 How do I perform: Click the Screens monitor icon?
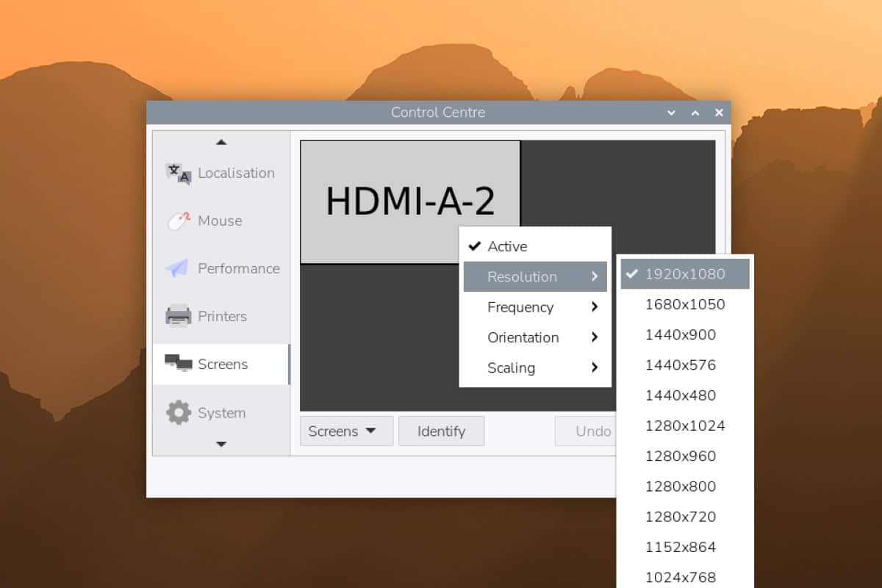pos(178,363)
